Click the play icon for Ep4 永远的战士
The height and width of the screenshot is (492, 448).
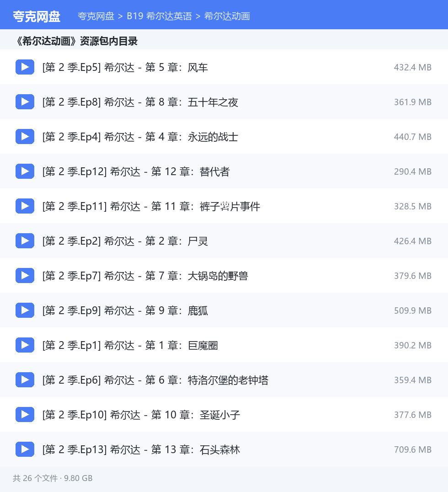point(25,137)
